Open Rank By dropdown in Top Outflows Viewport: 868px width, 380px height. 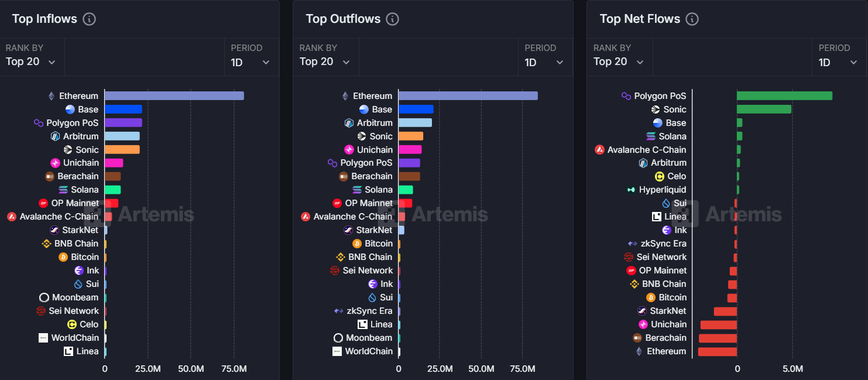[326, 55]
